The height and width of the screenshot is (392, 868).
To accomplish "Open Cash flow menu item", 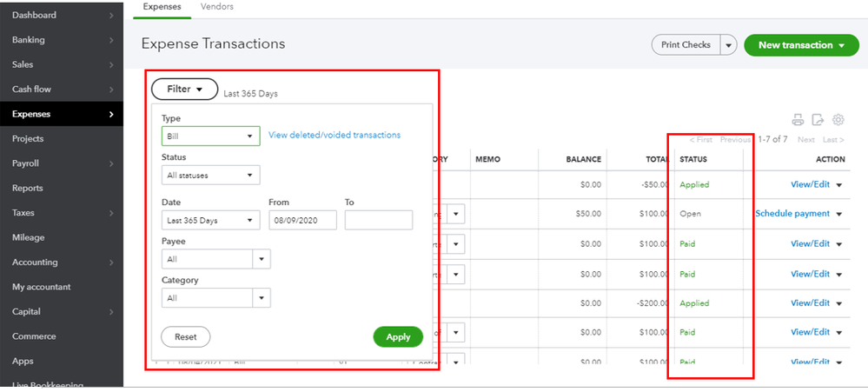I will 62,90.
